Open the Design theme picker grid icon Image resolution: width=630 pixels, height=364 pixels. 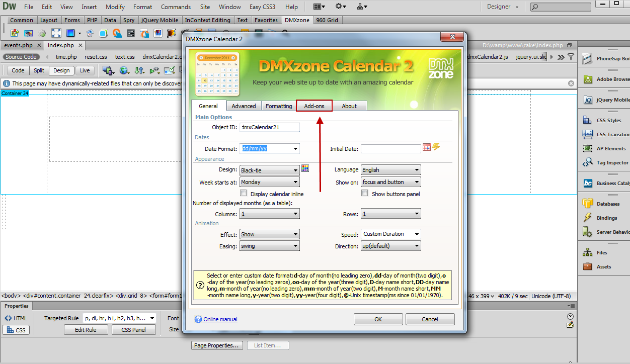point(305,169)
